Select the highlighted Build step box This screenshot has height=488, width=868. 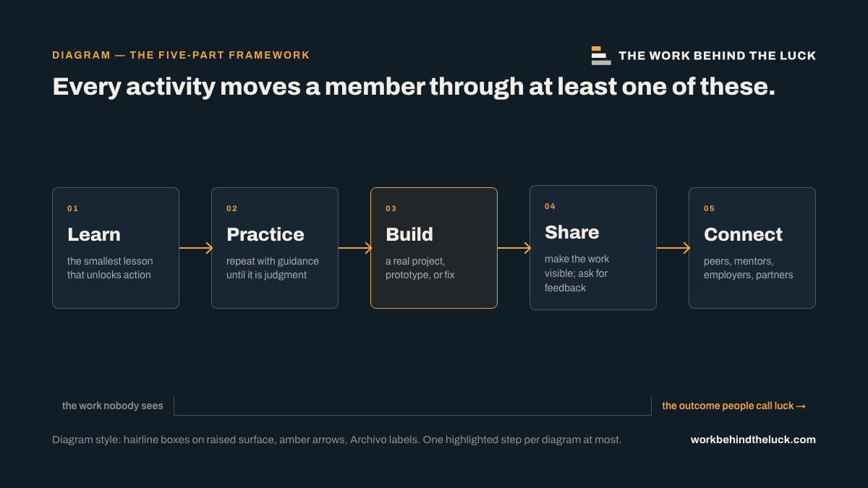[434, 248]
